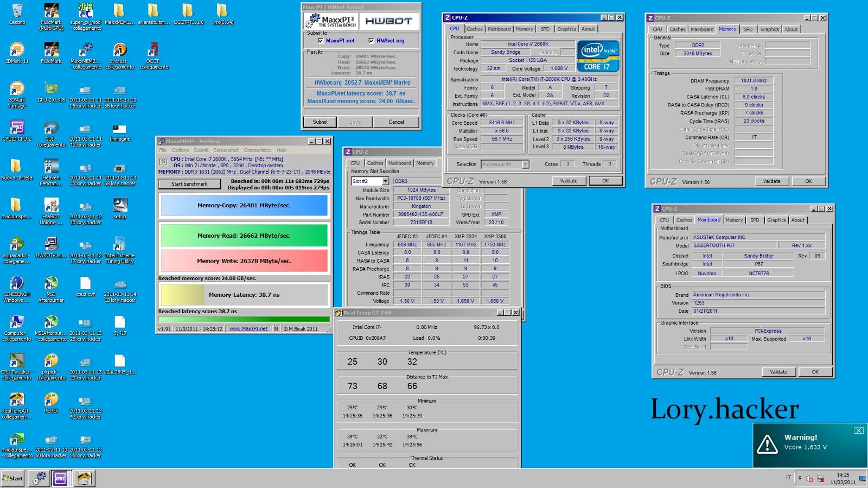Click the Memory-Read result bar
868x488 pixels.
pos(244,236)
